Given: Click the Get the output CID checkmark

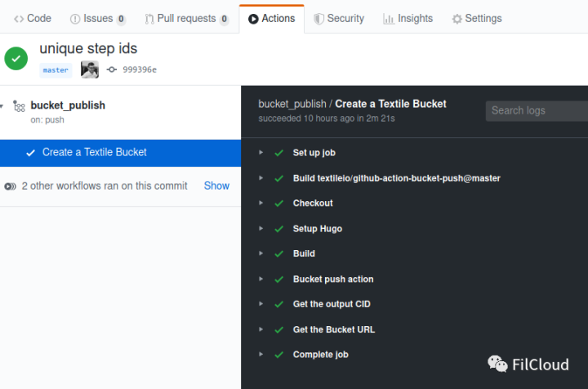Looking at the screenshot, I should click(x=278, y=304).
